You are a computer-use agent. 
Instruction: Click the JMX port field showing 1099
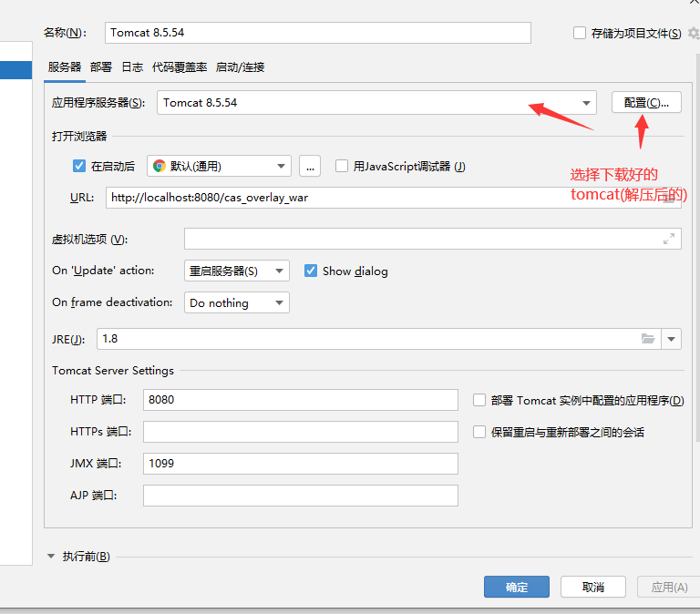pyautogui.click(x=301, y=464)
